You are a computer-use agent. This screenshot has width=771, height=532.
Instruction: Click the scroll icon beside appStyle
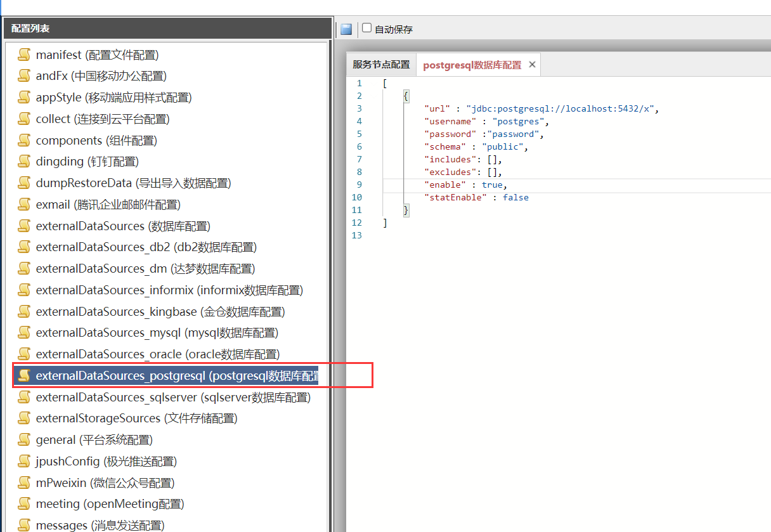tap(24, 98)
